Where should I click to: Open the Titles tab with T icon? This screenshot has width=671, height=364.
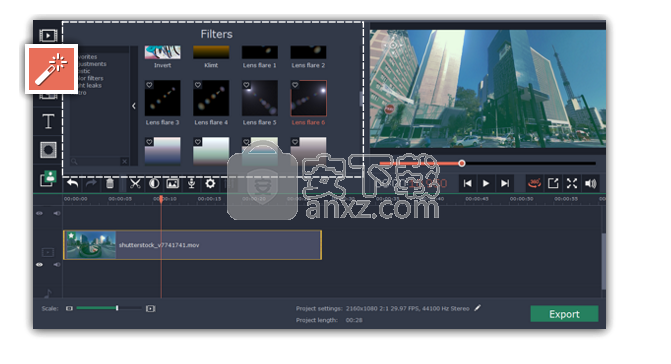click(48, 121)
